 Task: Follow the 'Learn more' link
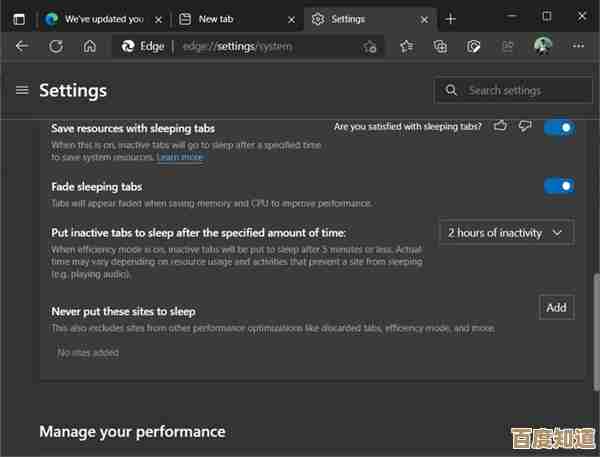[180, 158]
